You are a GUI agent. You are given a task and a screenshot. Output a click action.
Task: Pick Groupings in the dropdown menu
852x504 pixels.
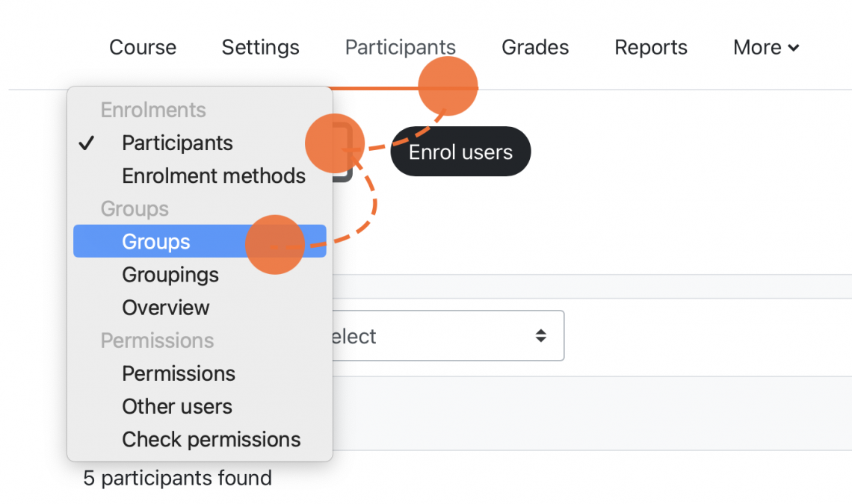(x=170, y=275)
